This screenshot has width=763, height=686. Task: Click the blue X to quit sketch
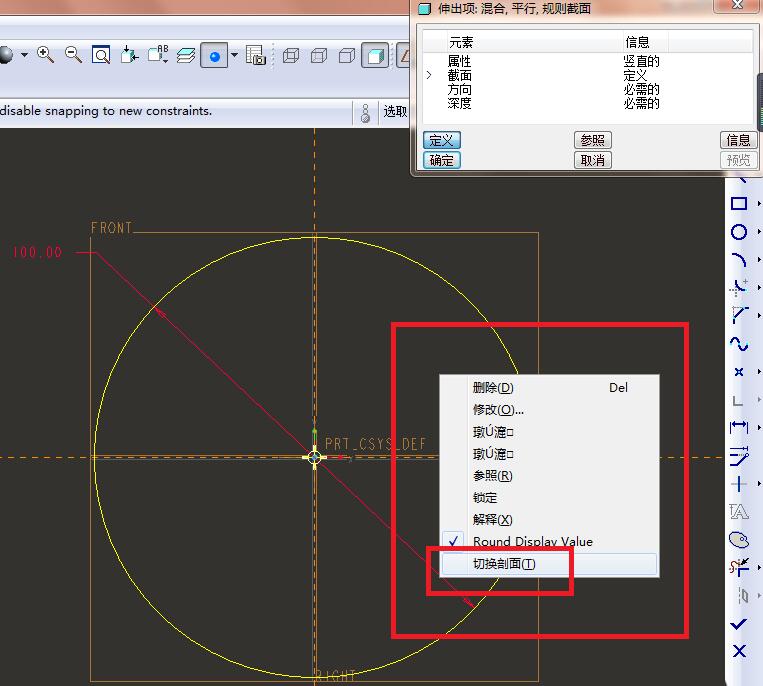pyautogui.click(x=739, y=652)
